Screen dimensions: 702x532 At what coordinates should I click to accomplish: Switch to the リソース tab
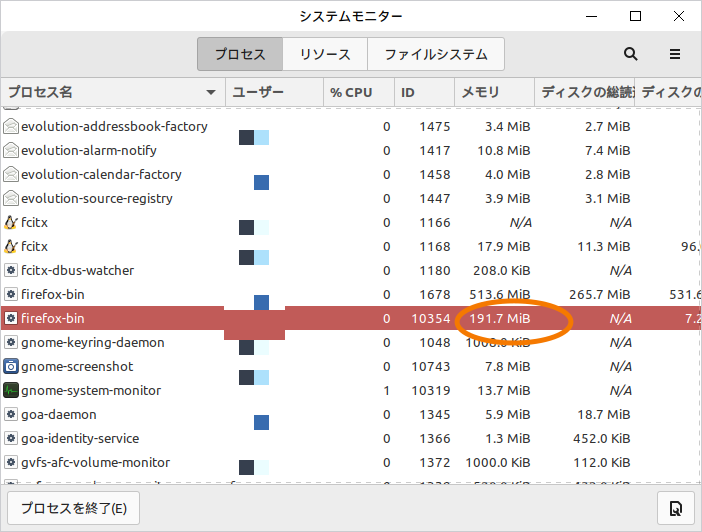(x=325, y=54)
